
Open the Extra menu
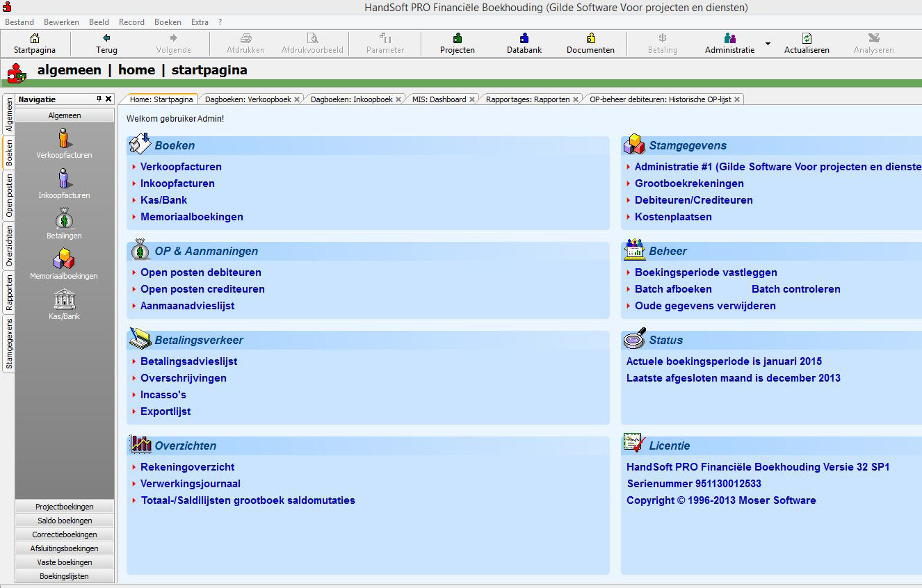pos(200,22)
